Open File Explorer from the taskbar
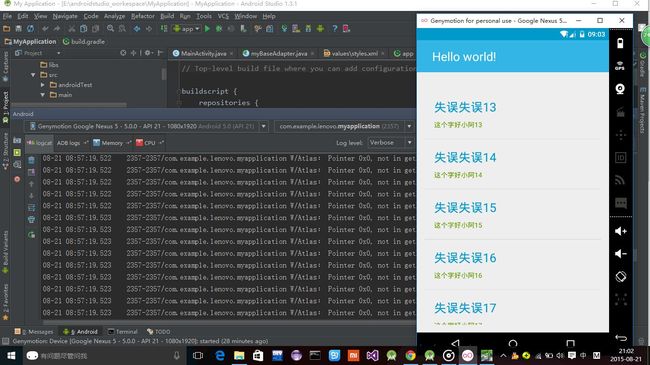Image resolution: width=650 pixels, height=365 pixels. click(239, 355)
